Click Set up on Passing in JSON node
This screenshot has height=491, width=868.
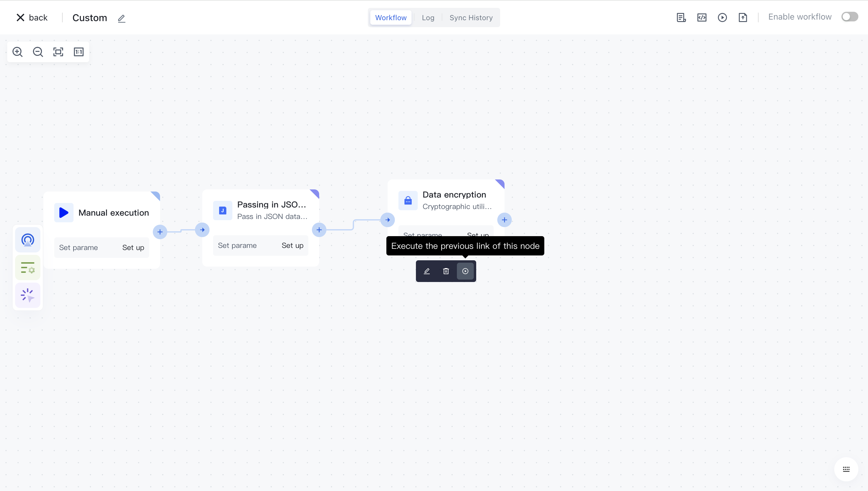(x=292, y=245)
